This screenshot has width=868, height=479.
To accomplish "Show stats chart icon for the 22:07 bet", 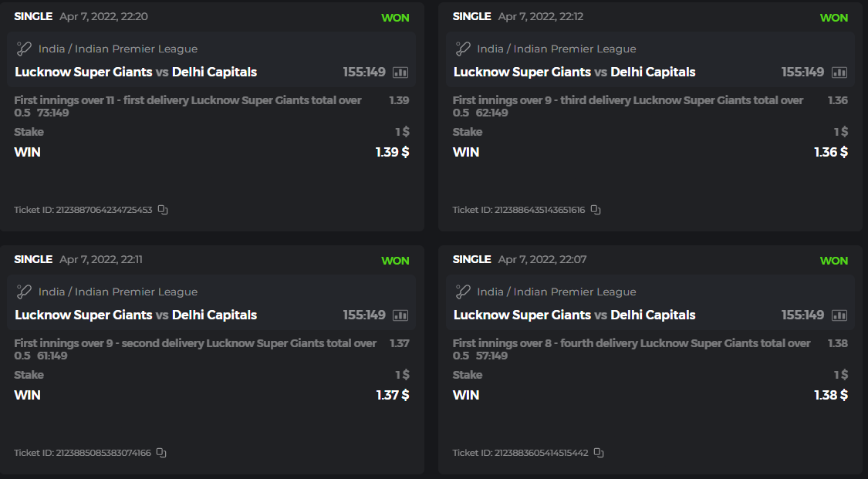I will click(x=839, y=315).
